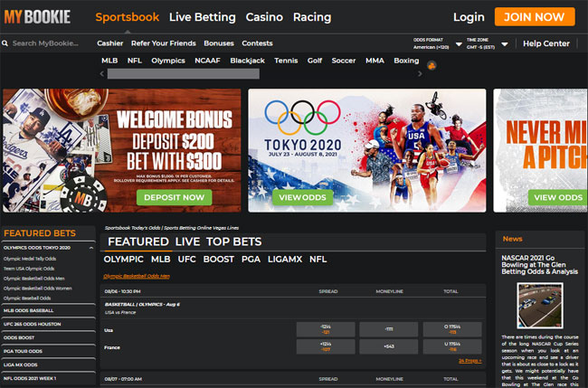Choose MLB in sports quick bar
Viewport: 588px width, 388px height.
[x=109, y=61]
